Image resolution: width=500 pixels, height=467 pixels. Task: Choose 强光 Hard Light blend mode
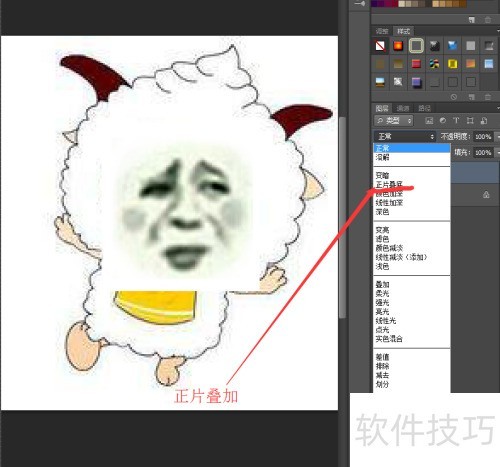[x=382, y=303]
